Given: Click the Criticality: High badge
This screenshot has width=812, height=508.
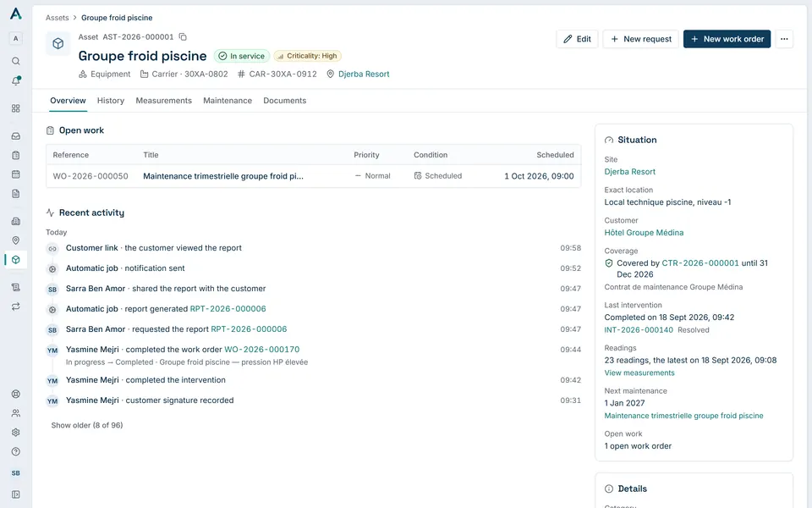Looking at the screenshot, I should [308, 56].
